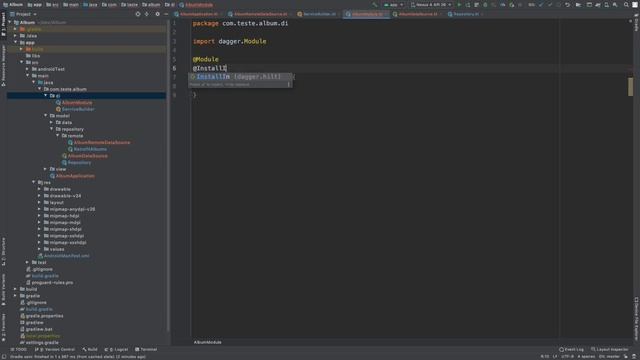Expand the values folder
Viewport: 640px width, 360px height.
(x=40, y=249)
